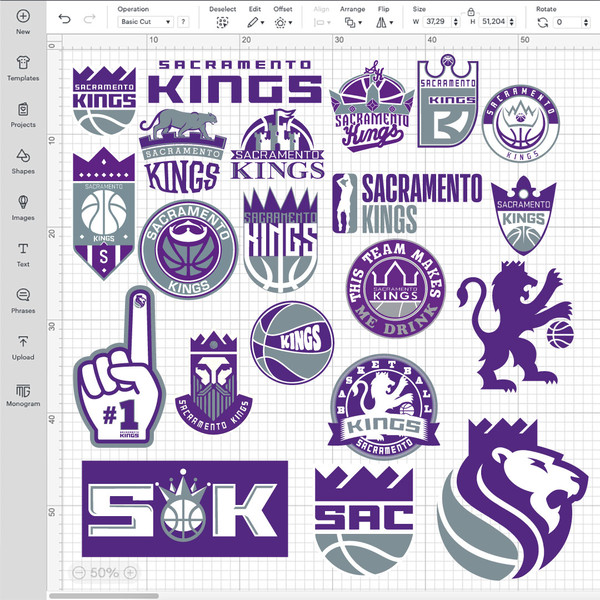
Task: Zoom out with the minus button
Action: [x=79, y=572]
